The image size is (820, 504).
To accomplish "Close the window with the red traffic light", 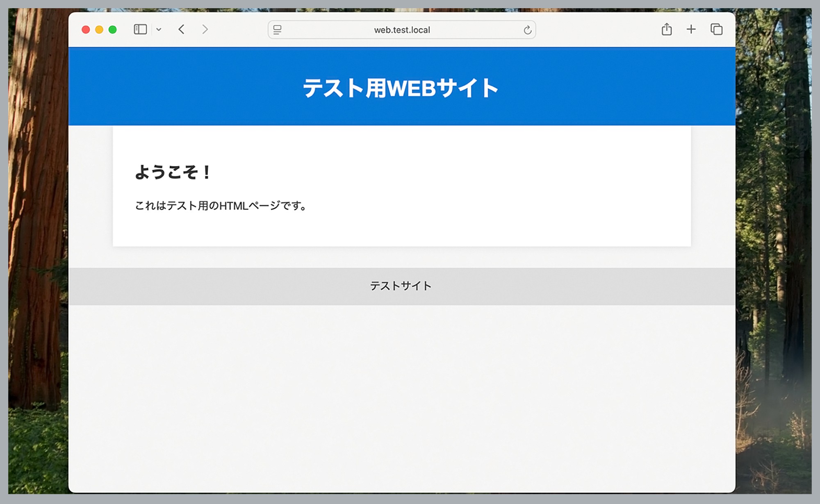I will 85,29.
